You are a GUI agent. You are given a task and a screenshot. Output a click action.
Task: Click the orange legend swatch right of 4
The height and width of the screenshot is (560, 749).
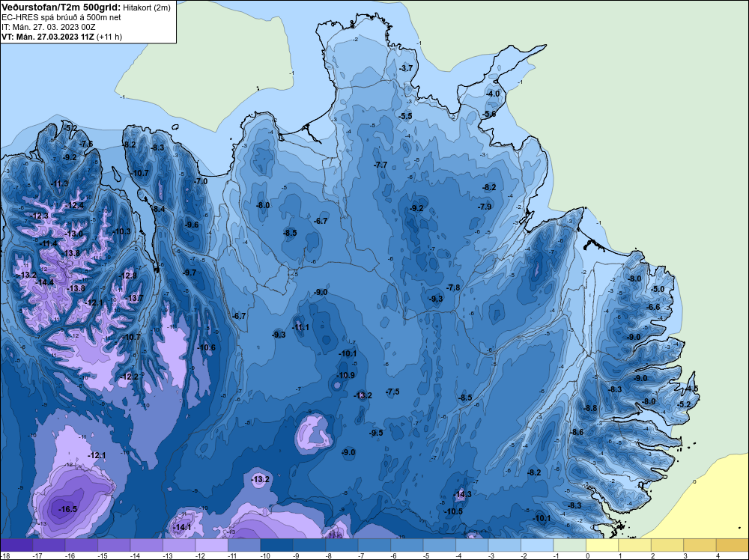pos(733,545)
